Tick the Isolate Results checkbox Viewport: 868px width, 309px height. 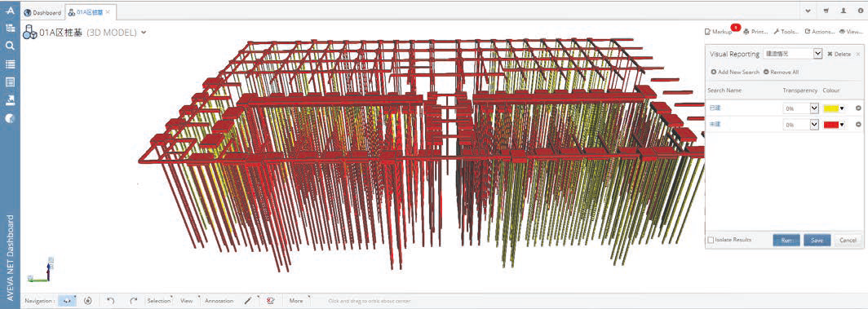click(x=711, y=240)
